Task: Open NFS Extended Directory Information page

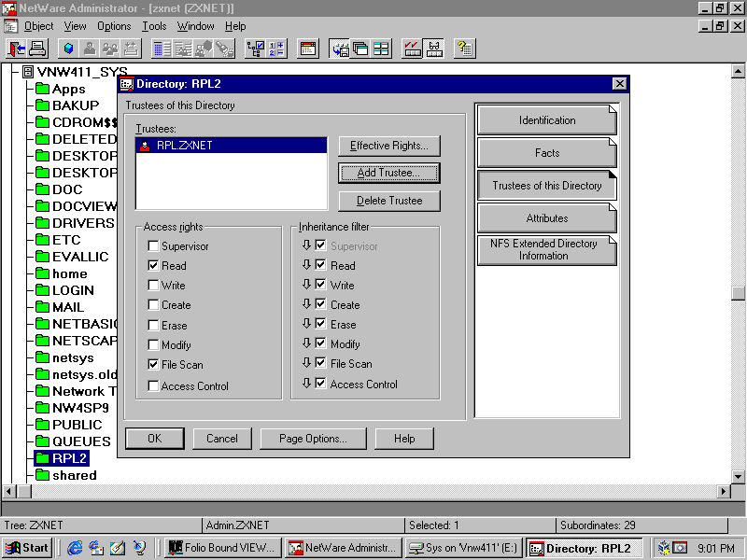Action: click(x=547, y=250)
